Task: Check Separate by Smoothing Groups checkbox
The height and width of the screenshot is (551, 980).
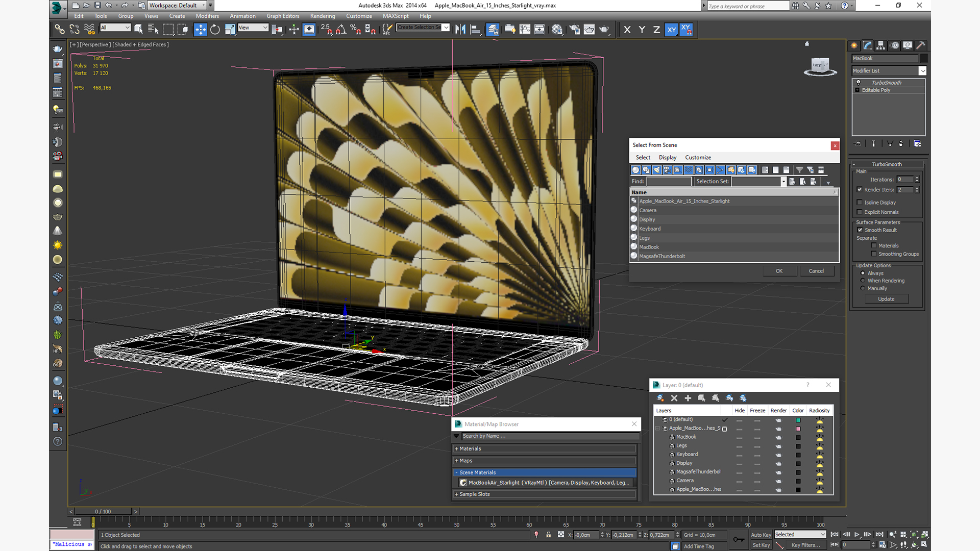Action: click(x=874, y=254)
